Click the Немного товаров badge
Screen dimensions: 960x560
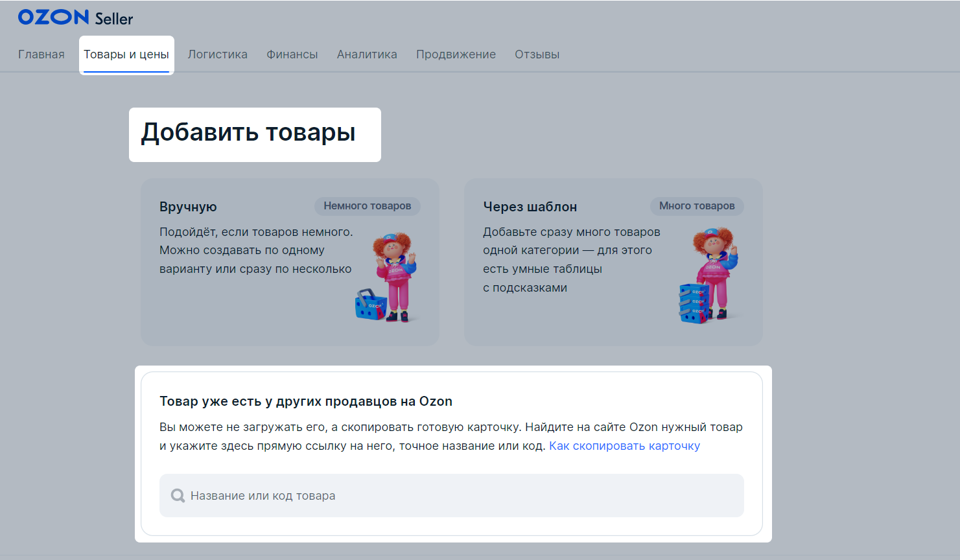point(368,206)
